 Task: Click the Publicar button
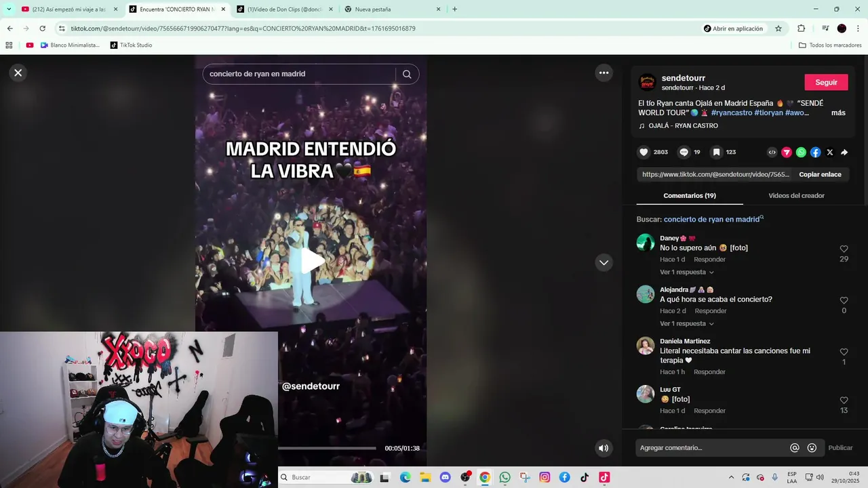pyautogui.click(x=840, y=448)
